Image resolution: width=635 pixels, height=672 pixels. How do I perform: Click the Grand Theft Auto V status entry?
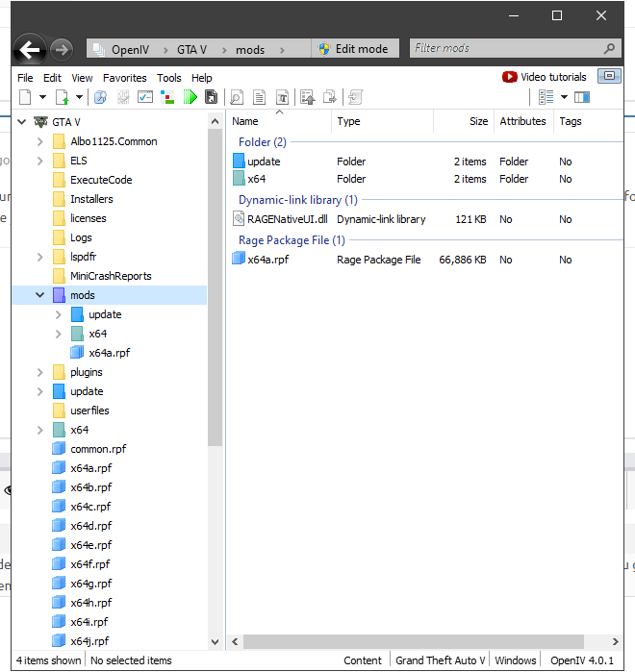click(440, 660)
